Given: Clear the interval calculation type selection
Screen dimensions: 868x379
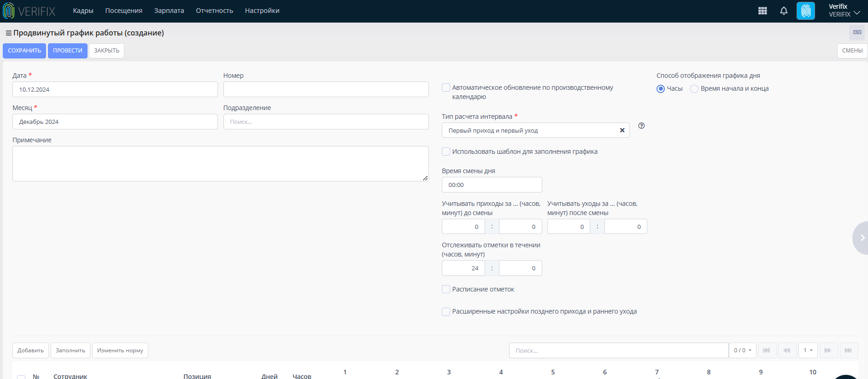Looking at the screenshot, I should [622, 130].
